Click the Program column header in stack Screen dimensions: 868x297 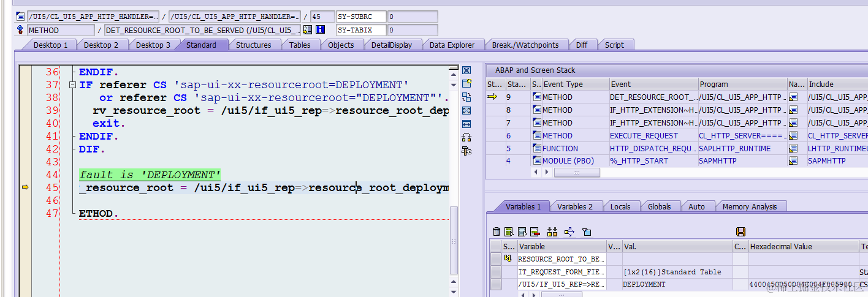click(743, 84)
